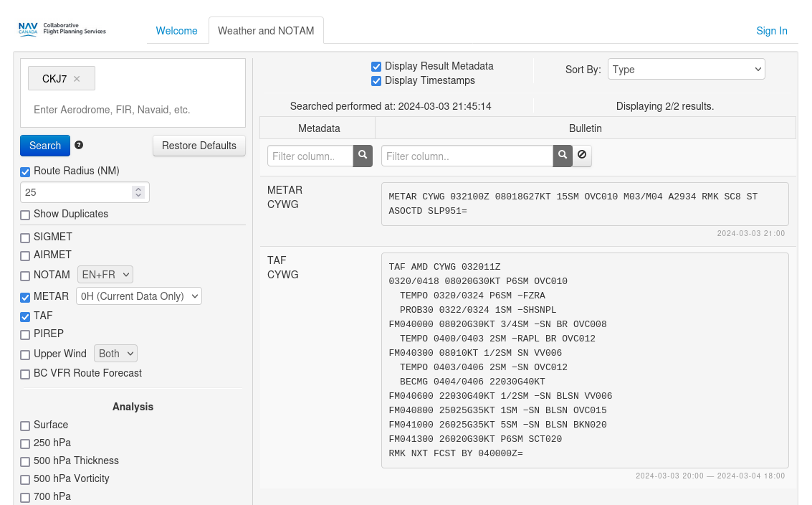Enable the SIGMET checkbox
Screen dimensions: 812x505
25,237
